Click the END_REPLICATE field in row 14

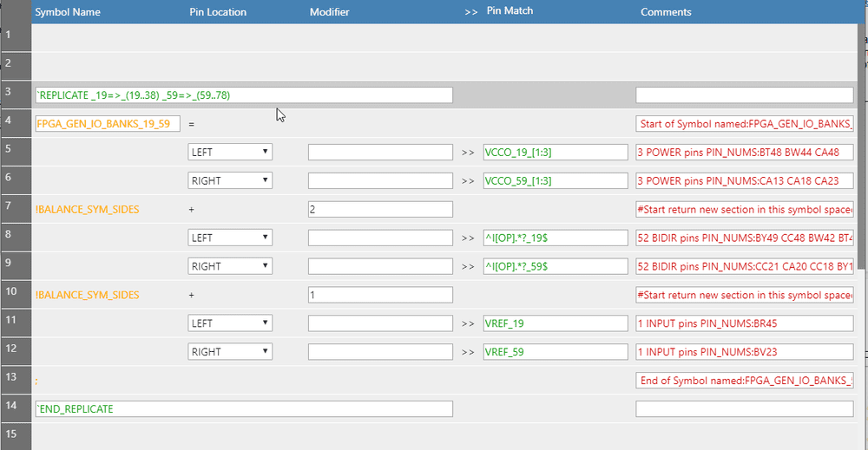244,409
